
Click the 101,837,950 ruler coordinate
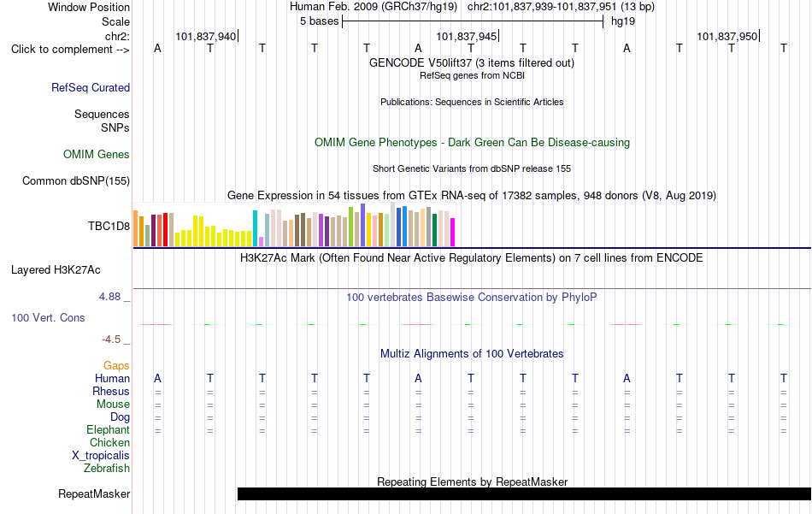pos(727,36)
